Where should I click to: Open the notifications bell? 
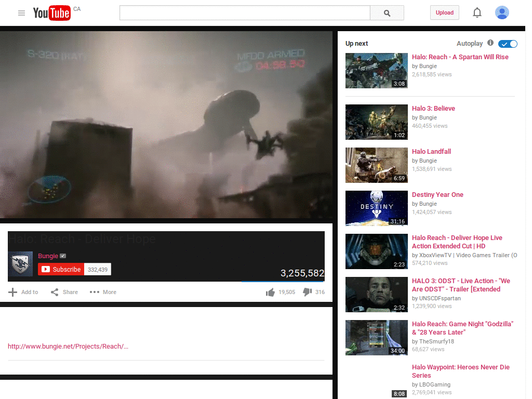pyautogui.click(x=477, y=12)
